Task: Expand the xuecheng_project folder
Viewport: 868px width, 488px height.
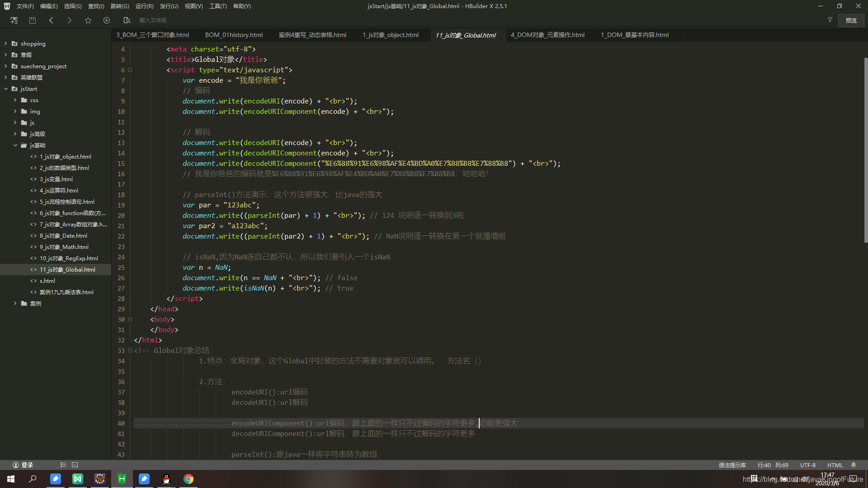Action: coord(5,66)
